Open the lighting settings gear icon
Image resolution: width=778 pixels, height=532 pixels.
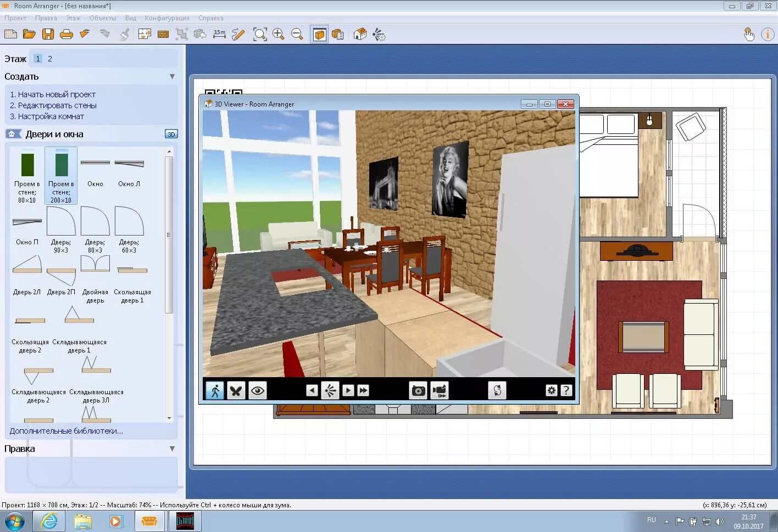pos(379,35)
